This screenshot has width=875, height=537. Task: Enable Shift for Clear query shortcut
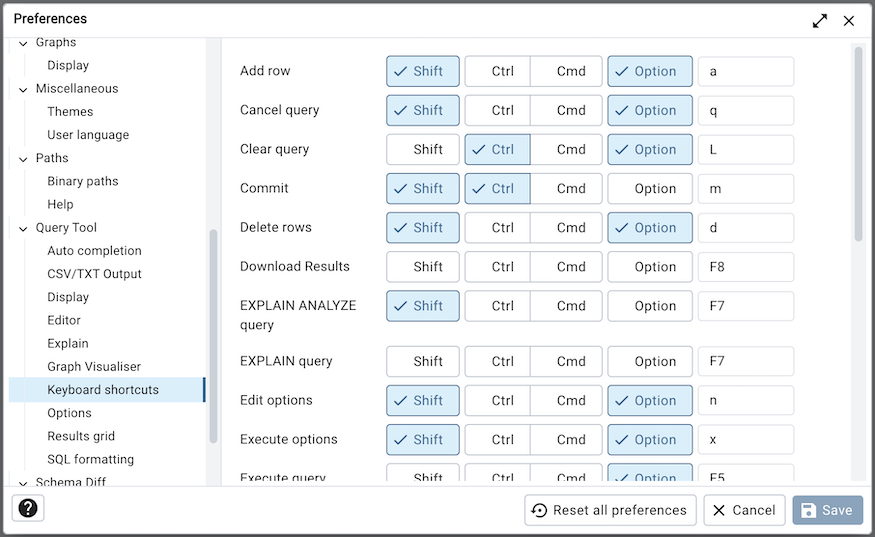point(423,150)
